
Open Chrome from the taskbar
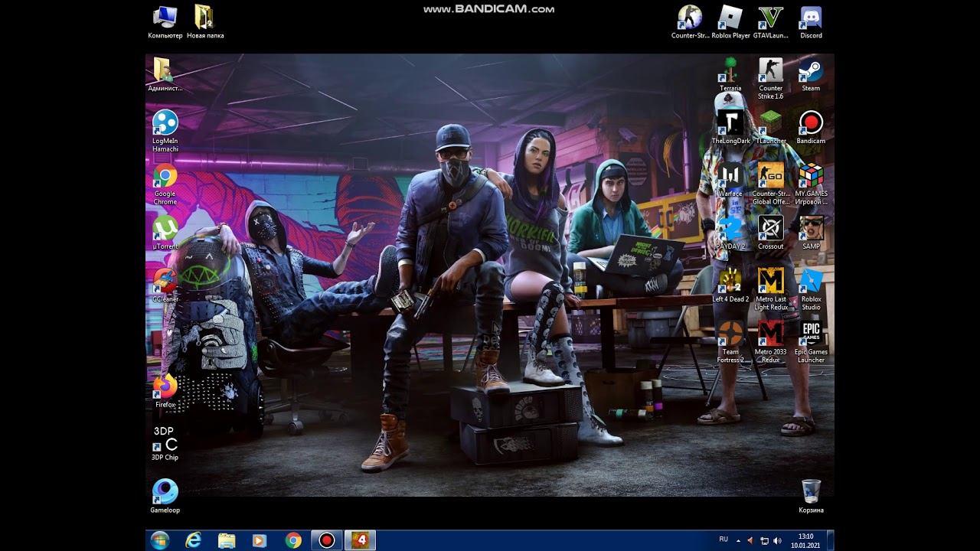coord(293,540)
